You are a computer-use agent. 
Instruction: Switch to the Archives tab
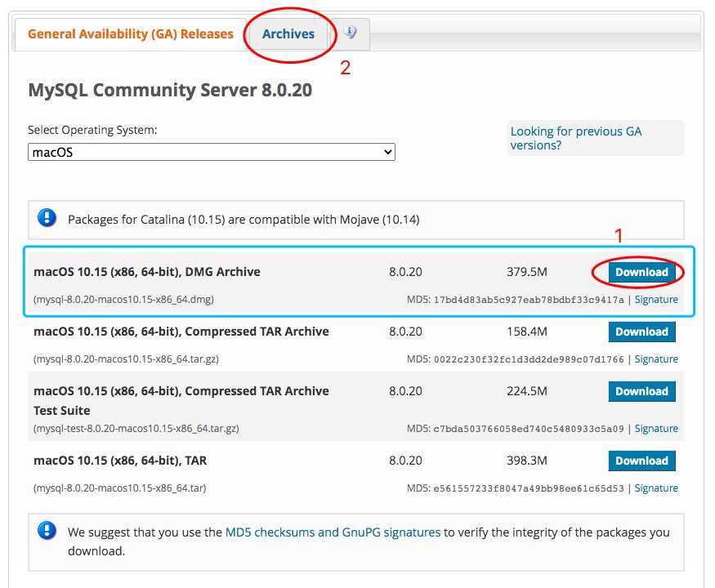[x=288, y=34]
